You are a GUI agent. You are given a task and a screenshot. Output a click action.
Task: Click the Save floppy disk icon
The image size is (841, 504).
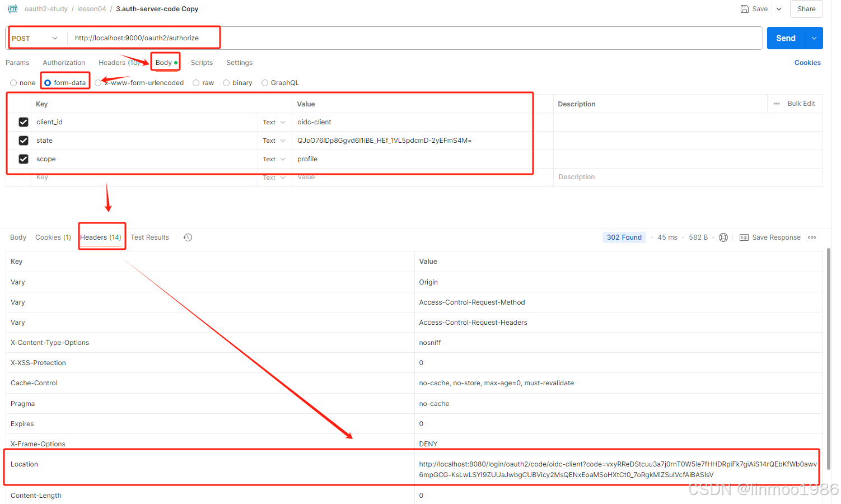744,9
